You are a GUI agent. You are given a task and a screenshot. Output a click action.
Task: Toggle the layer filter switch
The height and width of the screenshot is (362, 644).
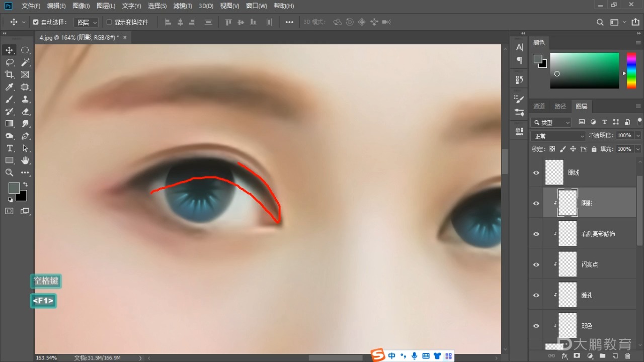point(639,121)
